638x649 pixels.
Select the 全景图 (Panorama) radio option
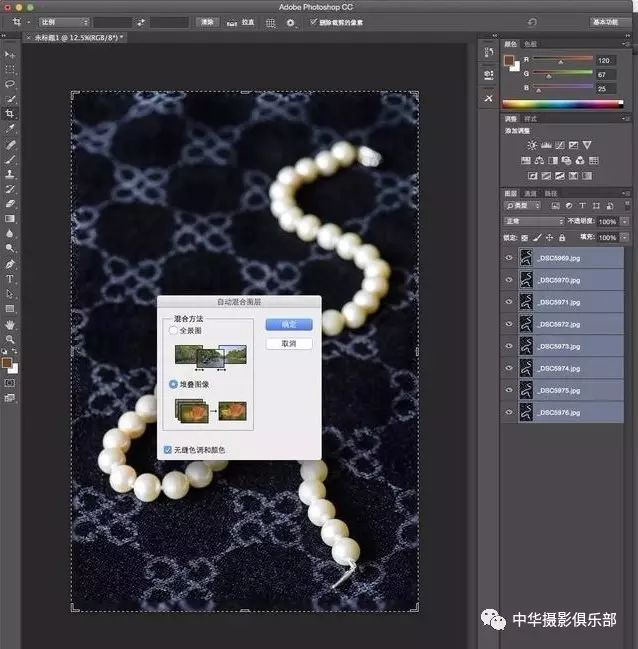point(174,330)
